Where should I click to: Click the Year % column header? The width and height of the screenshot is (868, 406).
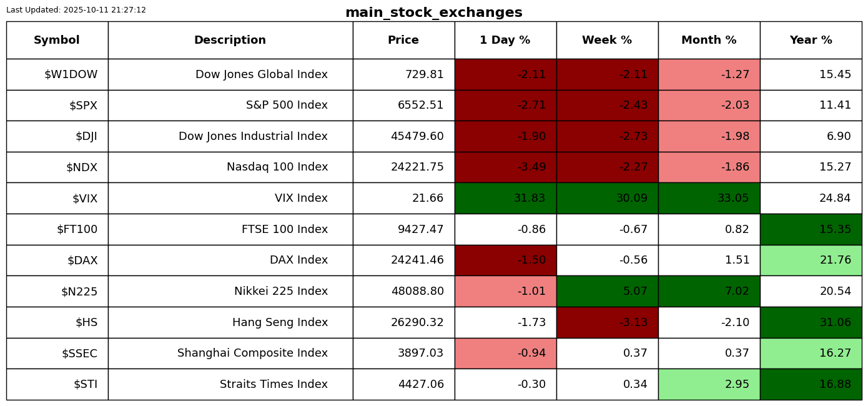811,41
